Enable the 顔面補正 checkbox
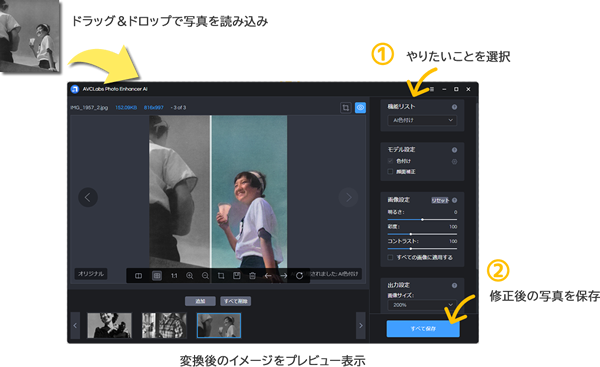 point(390,171)
